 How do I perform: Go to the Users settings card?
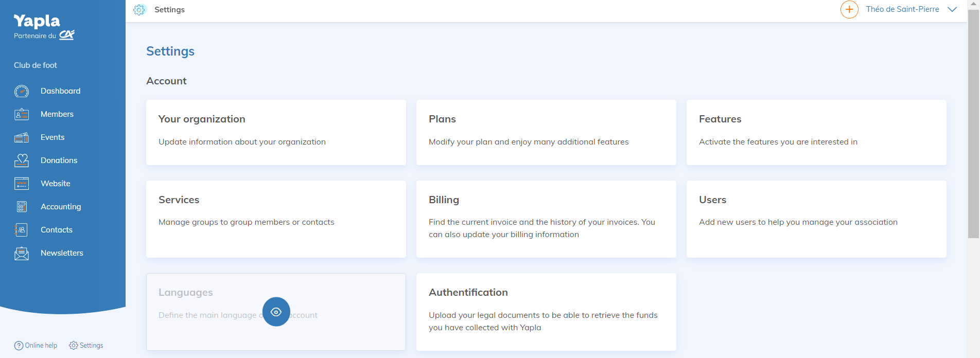tap(816, 219)
